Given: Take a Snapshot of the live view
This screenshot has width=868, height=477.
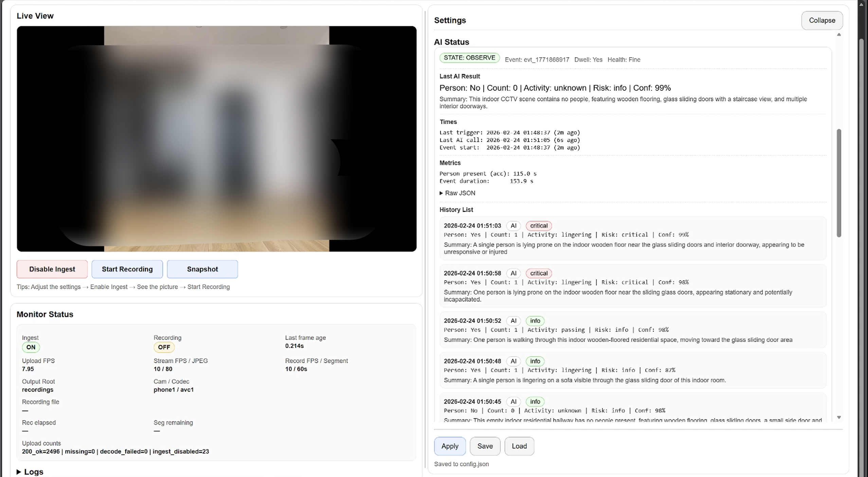Looking at the screenshot, I should pyautogui.click(x=202, y=269).
